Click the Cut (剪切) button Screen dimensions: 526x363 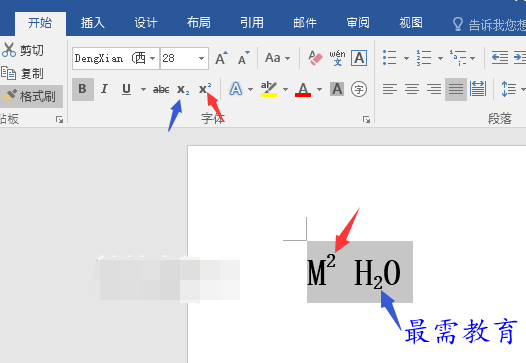pyautogui.click(x=23, y=50)
